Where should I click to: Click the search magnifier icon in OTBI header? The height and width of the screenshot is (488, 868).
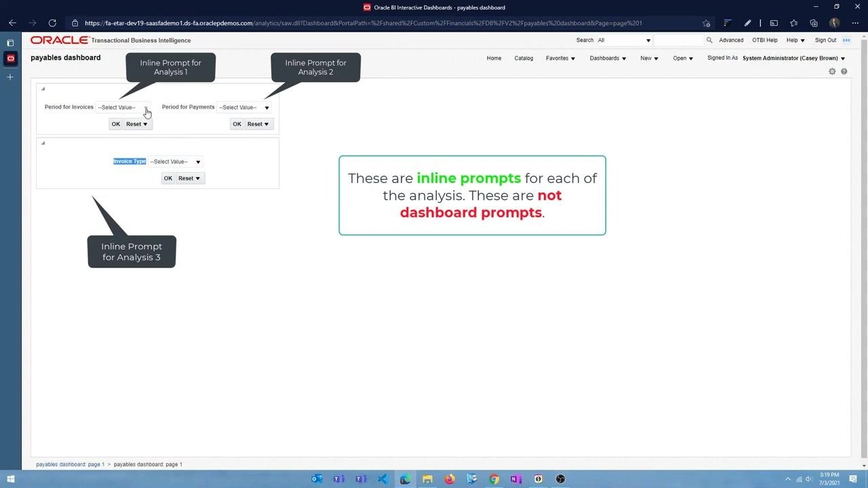709,40
